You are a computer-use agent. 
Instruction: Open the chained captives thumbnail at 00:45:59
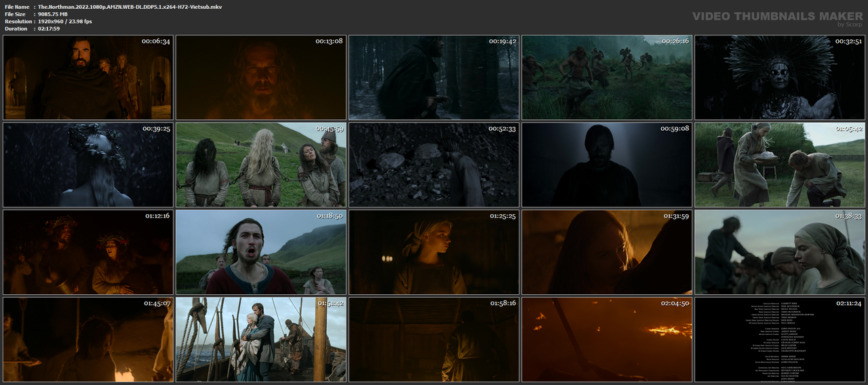[x=261, y=165]
